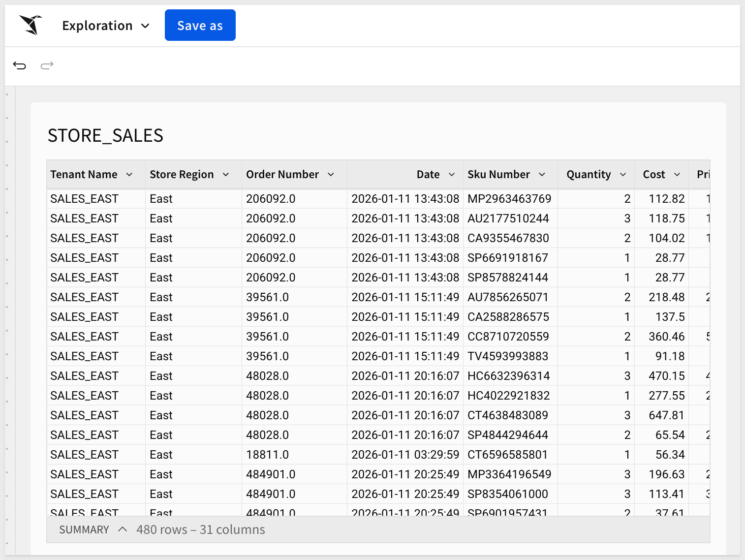The image size is (745, 560).
Task: Open Tenant Name column menu chevron
Action: tap(129, 175)
